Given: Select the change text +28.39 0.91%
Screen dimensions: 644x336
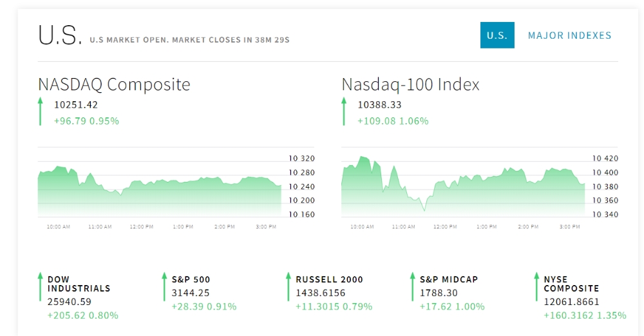Looking at the screenshot, I should (x=204, y=306).
